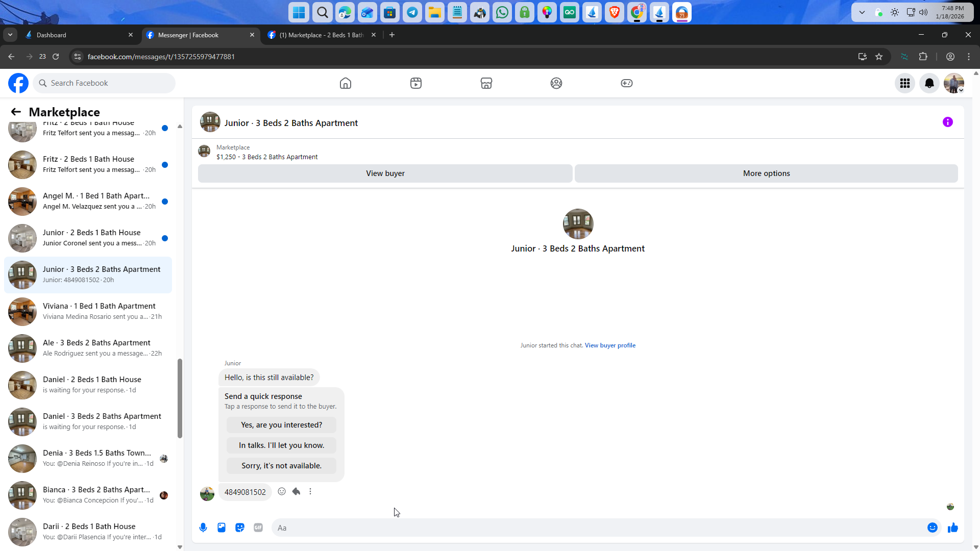The image size is (980, 551).
Task: Attach a file using the photo icon
Action: point(222,528)
